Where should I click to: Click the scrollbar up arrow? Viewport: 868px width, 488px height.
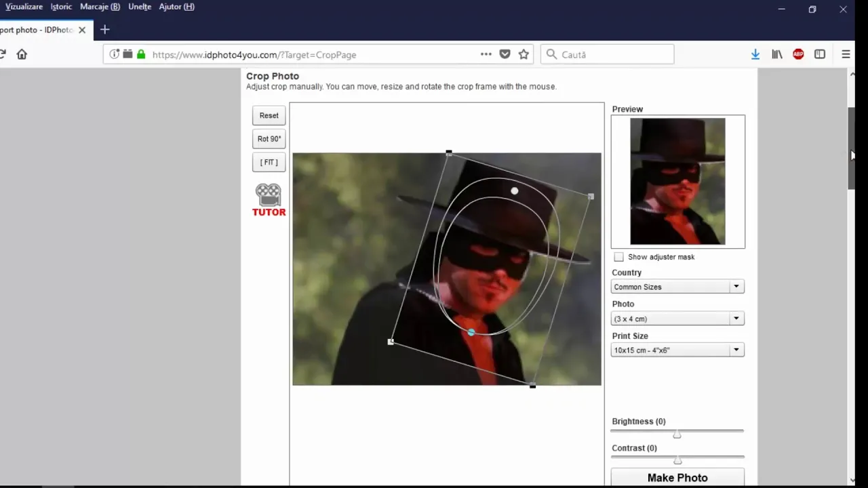(x=852, y=73)
